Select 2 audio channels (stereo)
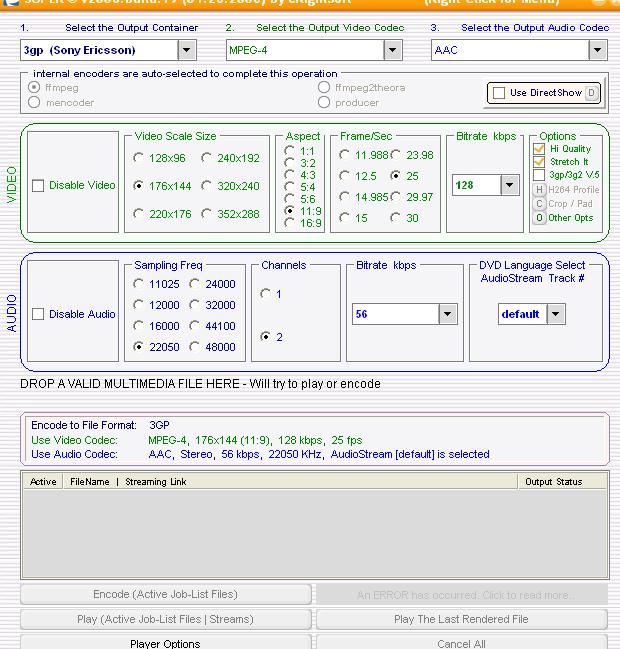620x649 pixels. tap(265, 337)
